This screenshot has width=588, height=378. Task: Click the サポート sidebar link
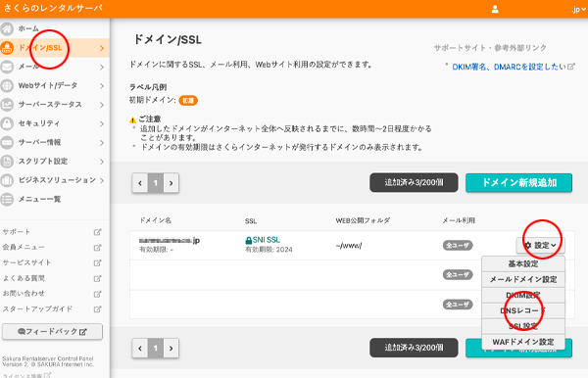(17, 232)
